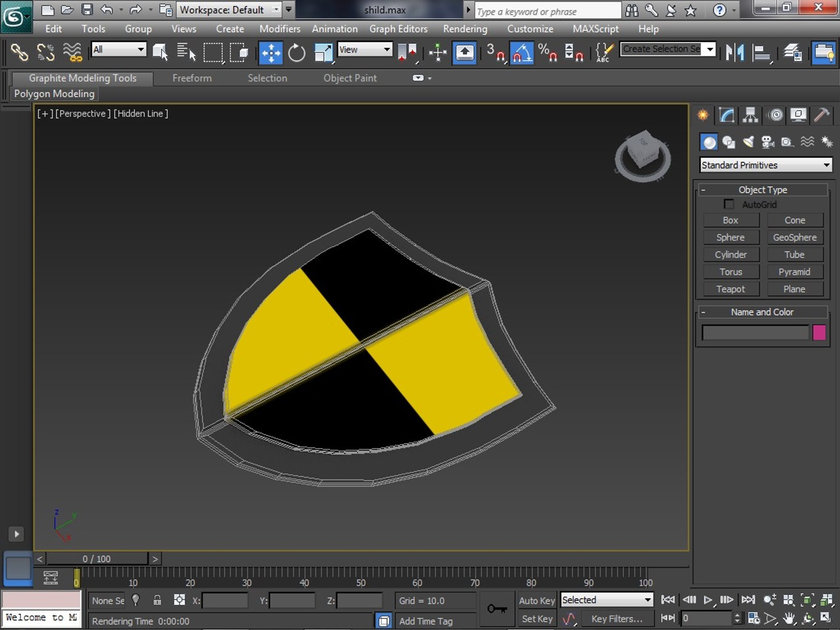Open Edit Named Selection Sets
This screenshot has width=840, height=630.
[x=604, y=52]
